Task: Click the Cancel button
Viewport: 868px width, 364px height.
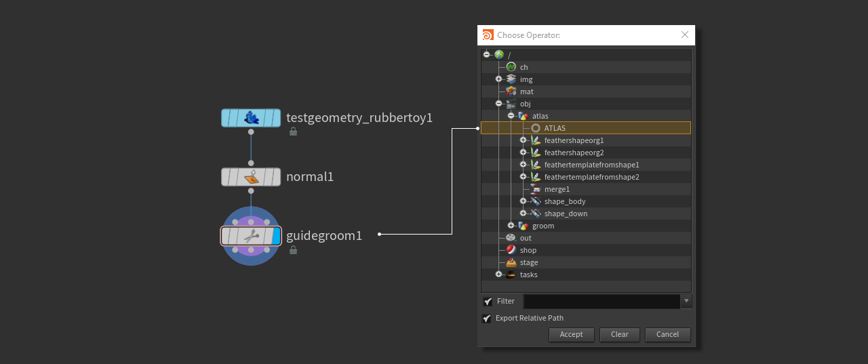Action: coord(668,335)
